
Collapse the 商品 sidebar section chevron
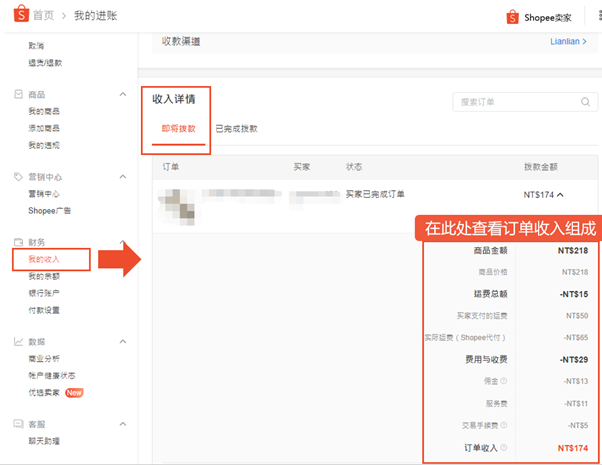click(123, 94)
